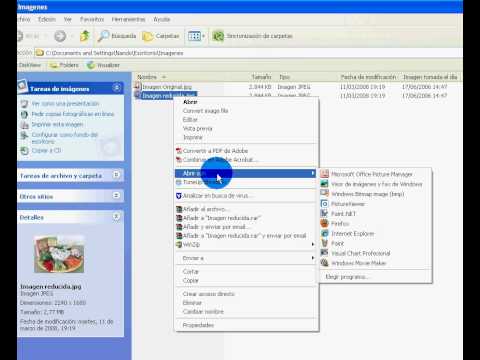Image resolution: width=480 pixels, height=360 pixels.
Task: Collapse the Detalles panel
Action: click(116, 217)
